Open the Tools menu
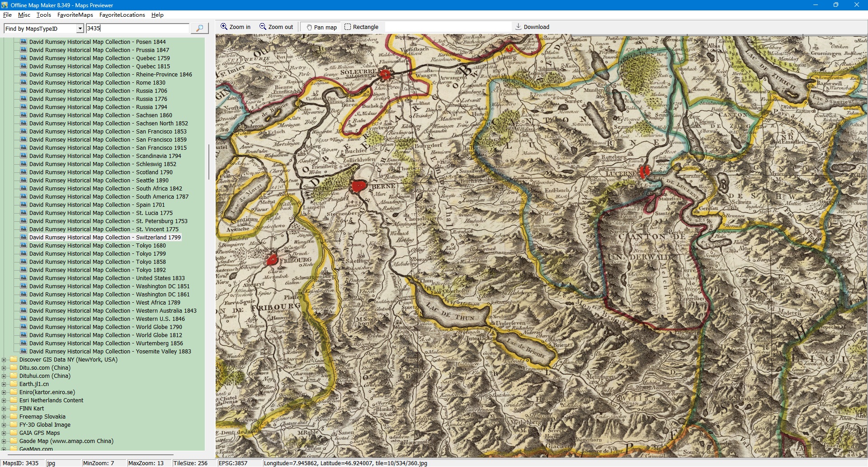Screen dimensions: 868x467 tap(43, 15)
